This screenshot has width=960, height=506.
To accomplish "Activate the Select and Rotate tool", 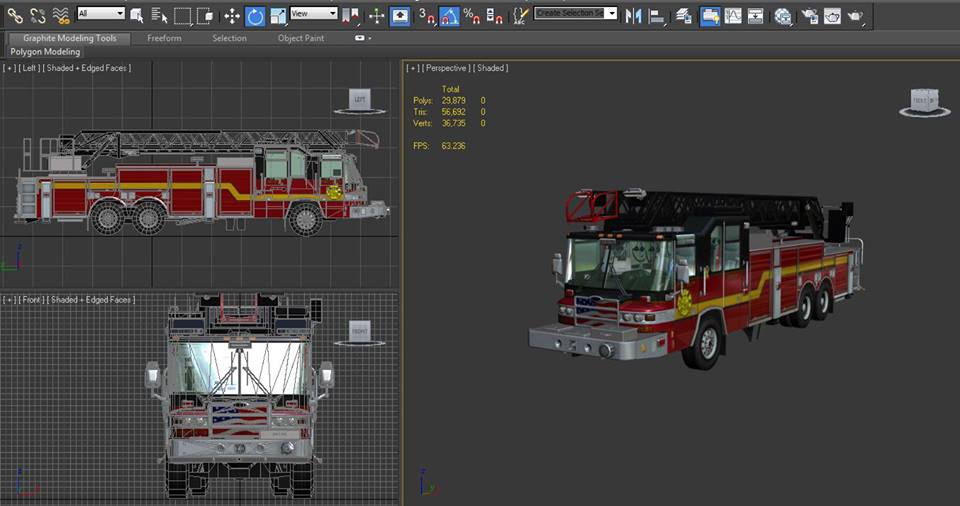I will pyautogui.click(x=255, y=15).
